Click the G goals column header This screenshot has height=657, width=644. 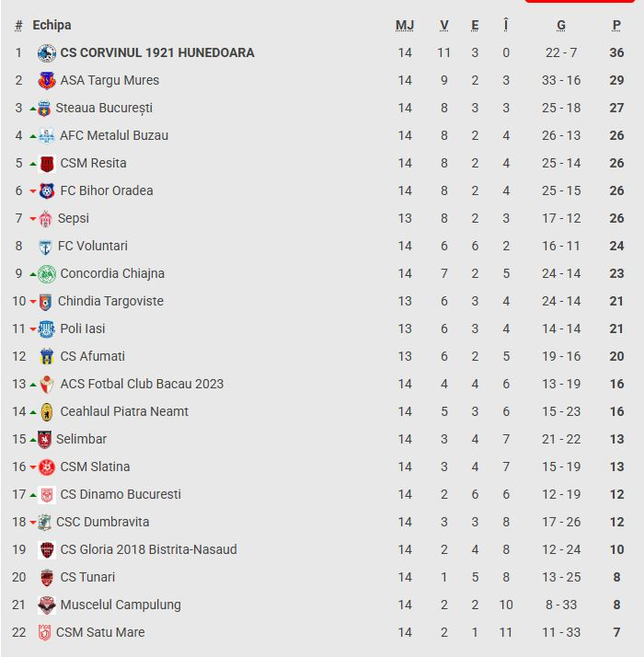(x=561, y=26)
